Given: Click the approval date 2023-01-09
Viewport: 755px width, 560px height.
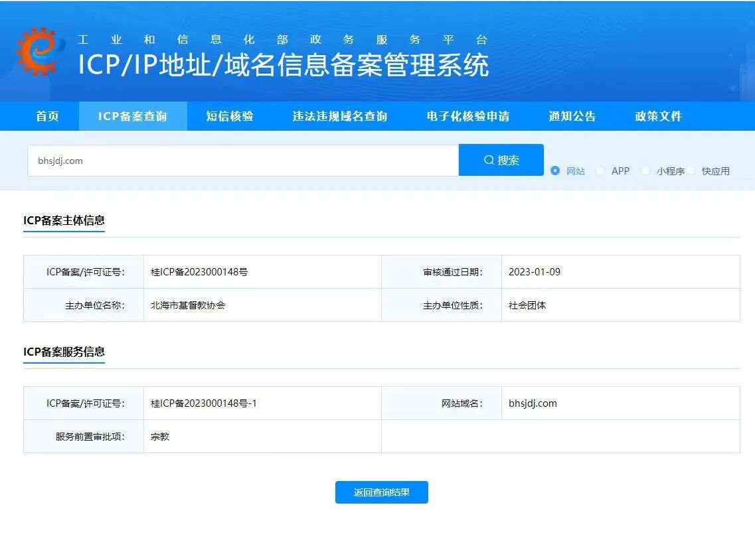Looking at the screenshot, I should click(x=535, y=272).
